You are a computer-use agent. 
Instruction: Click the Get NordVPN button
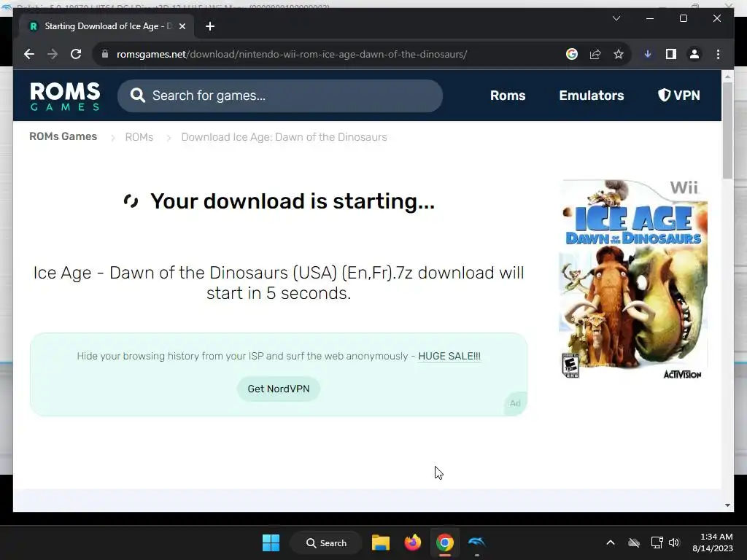(x=278, y=389)
